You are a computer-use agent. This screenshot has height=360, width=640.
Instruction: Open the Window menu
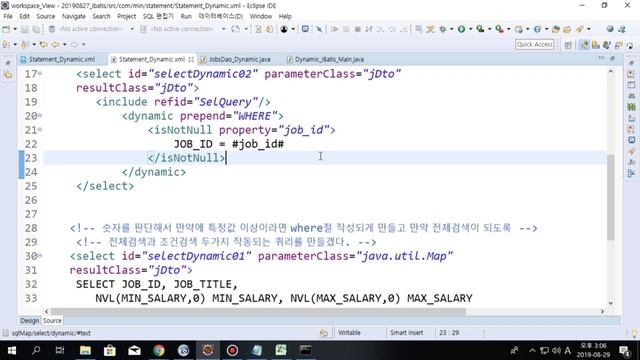coord(260,16)
